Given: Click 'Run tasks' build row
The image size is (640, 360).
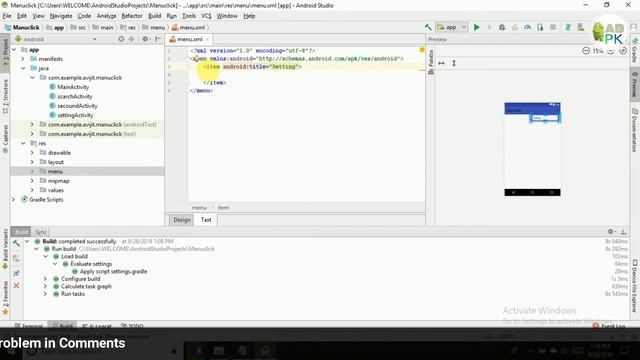Looking at the screenshot, I should (x=73, y=294).
